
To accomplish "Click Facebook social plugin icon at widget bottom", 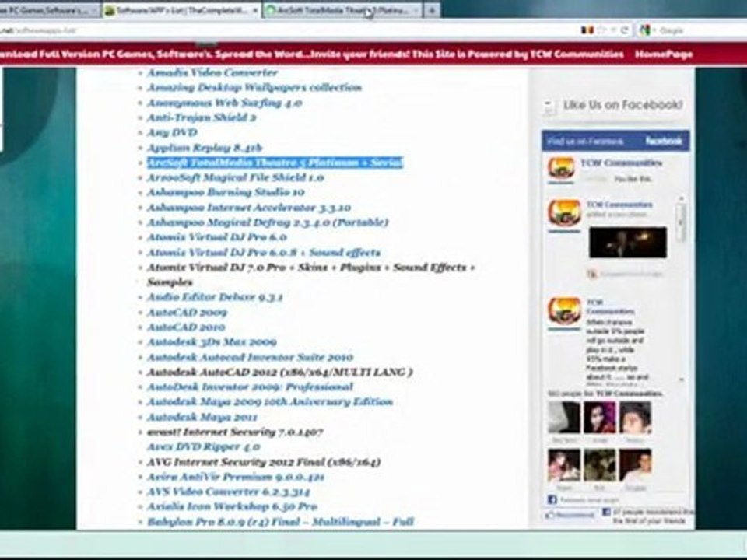I will coord(552,499).
